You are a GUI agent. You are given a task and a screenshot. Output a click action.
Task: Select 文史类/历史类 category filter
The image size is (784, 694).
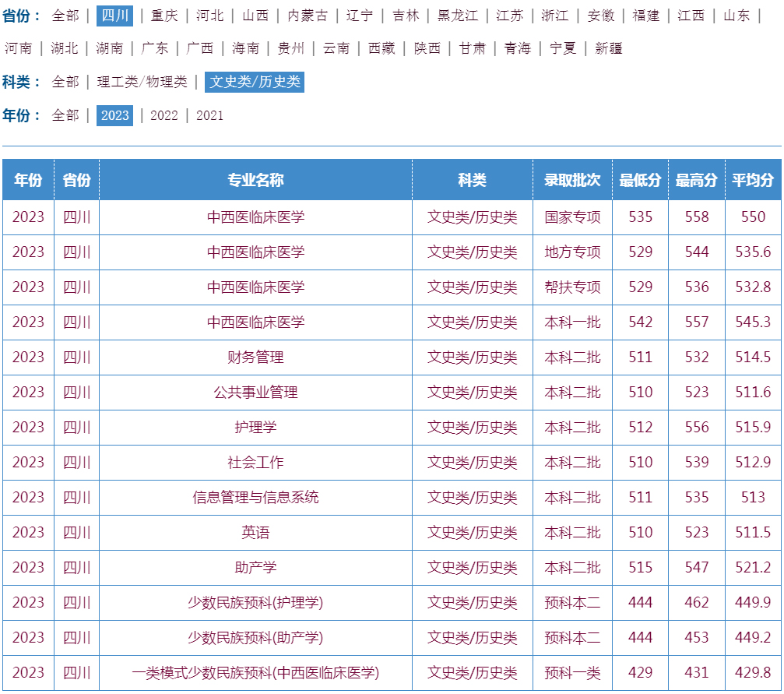tap(255, 82)
